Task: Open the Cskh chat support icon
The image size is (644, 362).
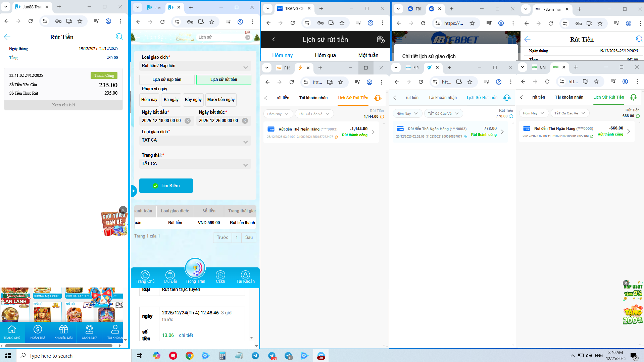Action: [x=220, y=277]
